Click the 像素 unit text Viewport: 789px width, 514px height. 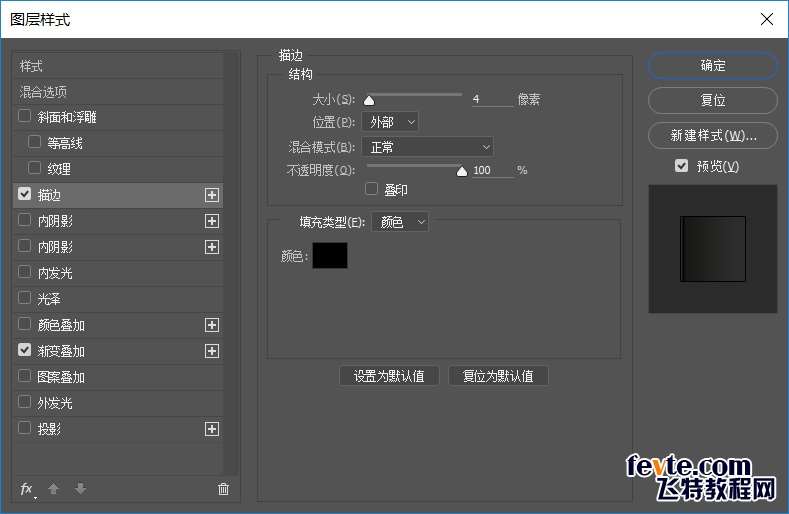pos(529,99)
